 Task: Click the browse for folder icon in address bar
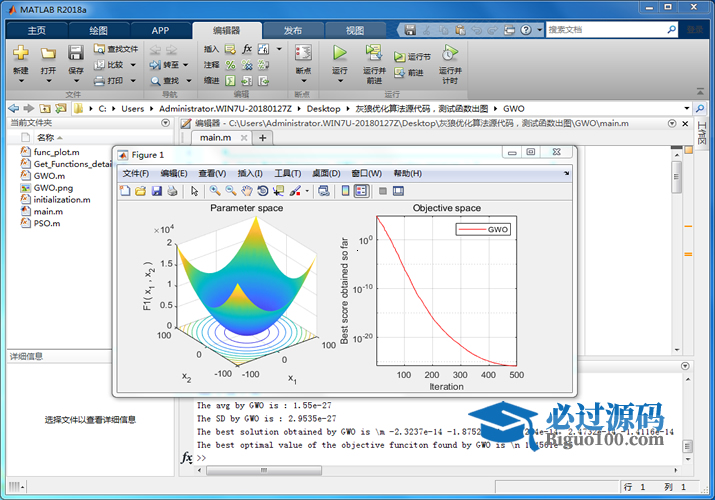pyautogui.click(x=61, y=108)
